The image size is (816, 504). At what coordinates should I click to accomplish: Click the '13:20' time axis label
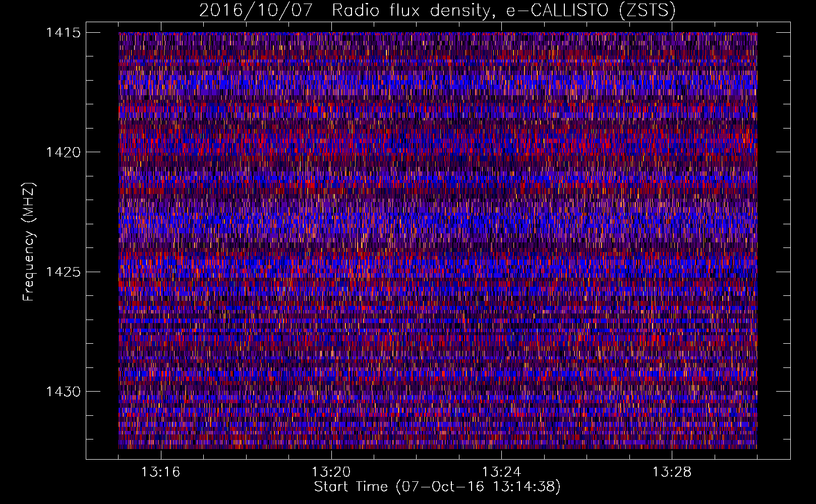[x=331, y=472]
